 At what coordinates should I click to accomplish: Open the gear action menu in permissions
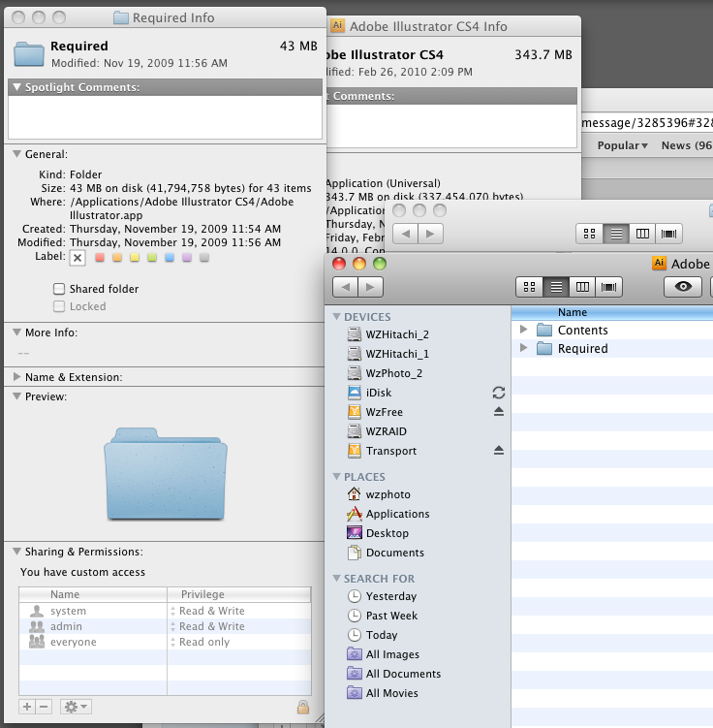(76, 707)
